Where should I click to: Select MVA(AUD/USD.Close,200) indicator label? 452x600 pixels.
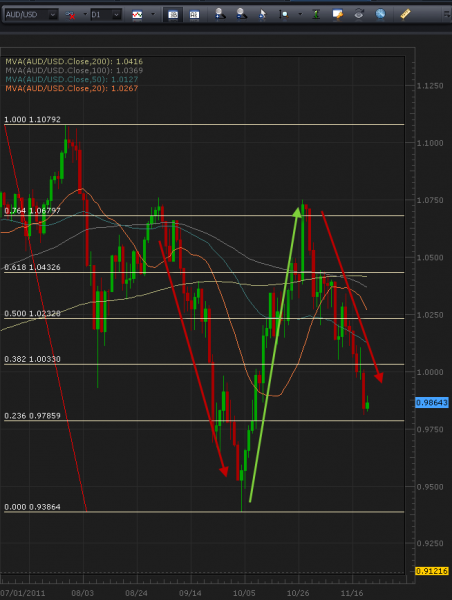click(74, 61)
